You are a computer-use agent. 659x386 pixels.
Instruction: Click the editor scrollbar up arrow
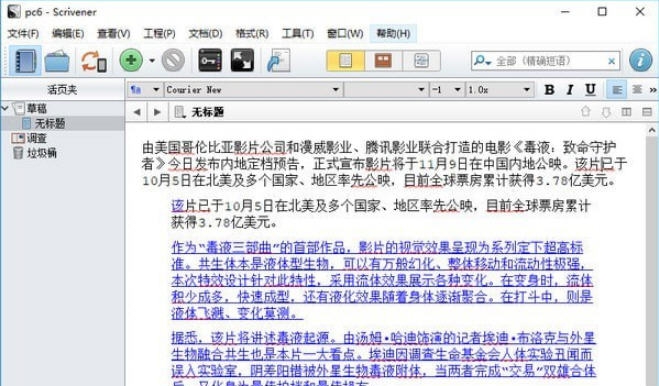652,130
